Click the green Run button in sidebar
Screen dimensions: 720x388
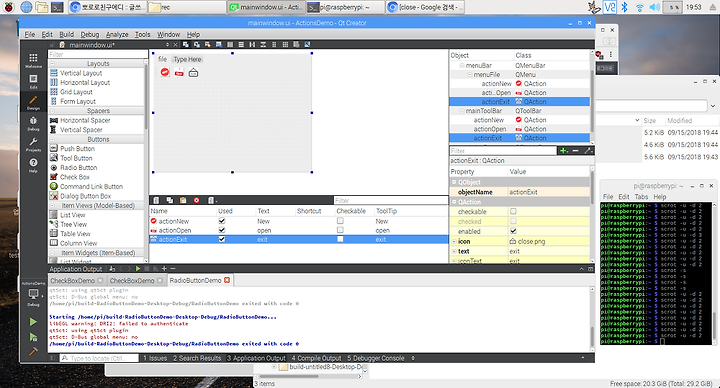(33, 322)
